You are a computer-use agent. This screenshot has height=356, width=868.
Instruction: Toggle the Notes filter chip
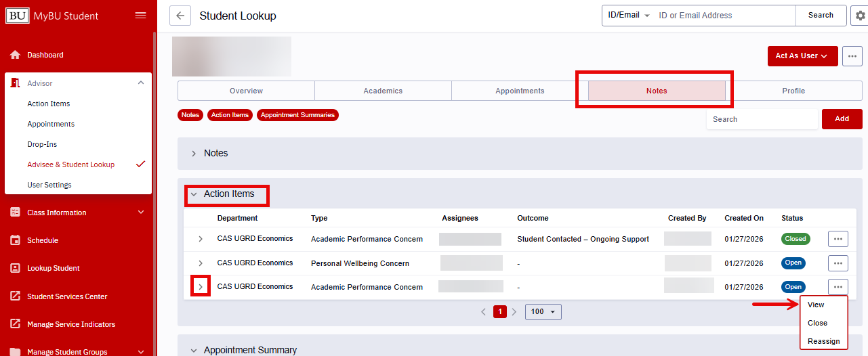tap(190, 115)
